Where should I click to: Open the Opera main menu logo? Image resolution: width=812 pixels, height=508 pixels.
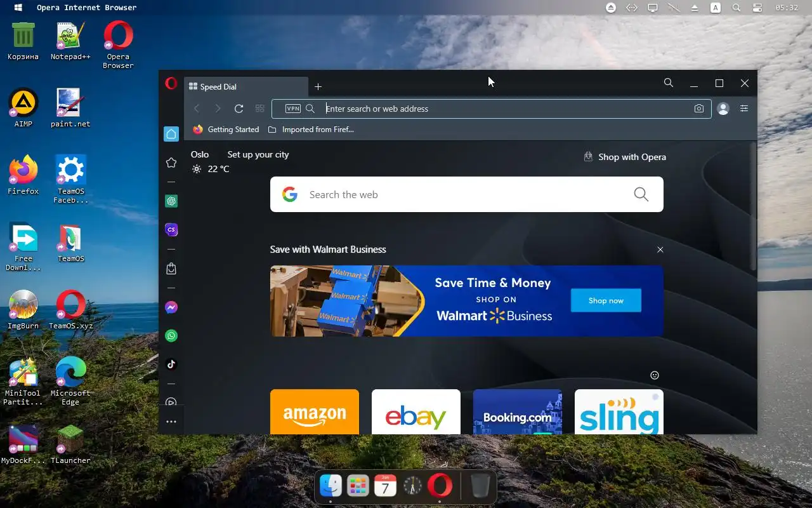171,83
